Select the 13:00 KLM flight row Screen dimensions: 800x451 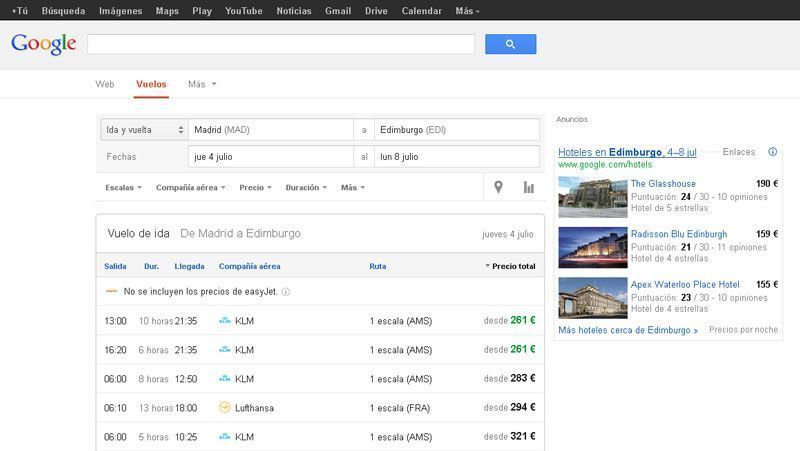pos(320,321)
